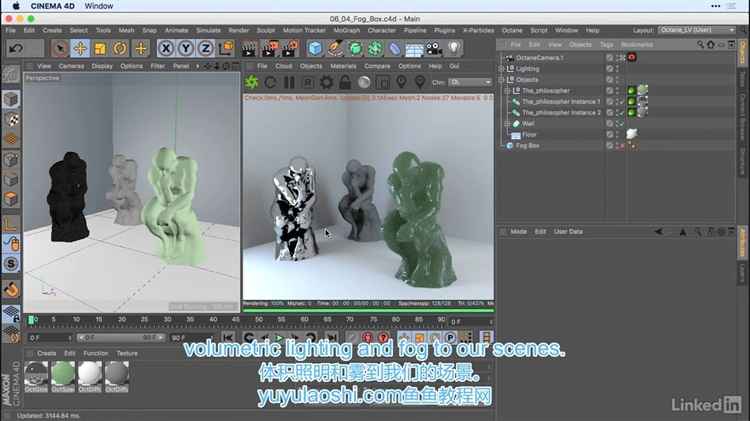Activate the Scale tool
The width and height of the screenshot is (750, 421).
point(100,48)
